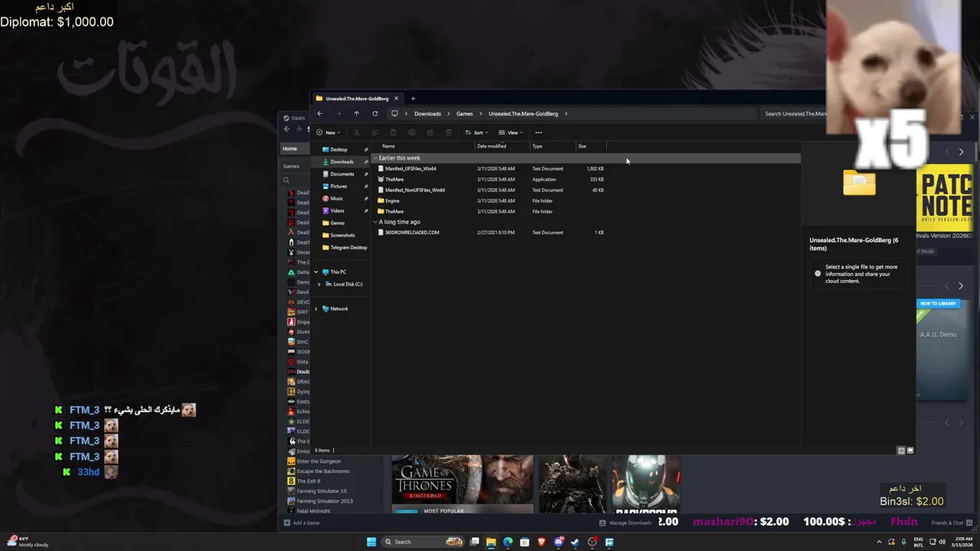Click the Rename toolbar icon
Image resolution: width=980 pixels, height=551 pixels.
[412, 132]
